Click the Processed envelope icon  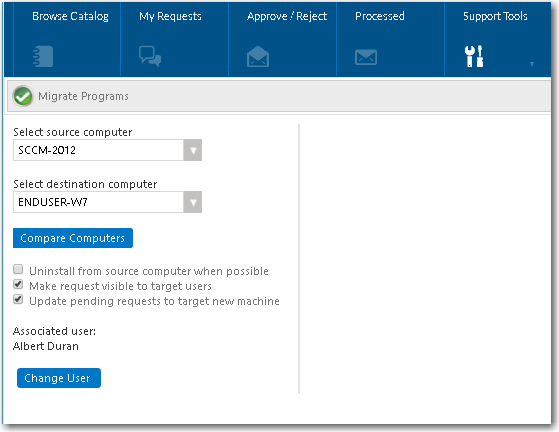366,57
